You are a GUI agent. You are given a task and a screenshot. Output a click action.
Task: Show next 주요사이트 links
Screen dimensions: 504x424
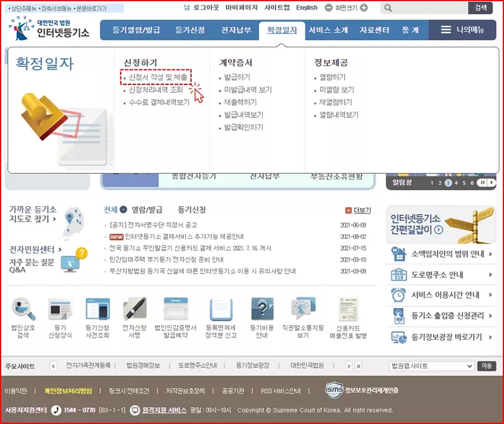click(x=349, y=366)
